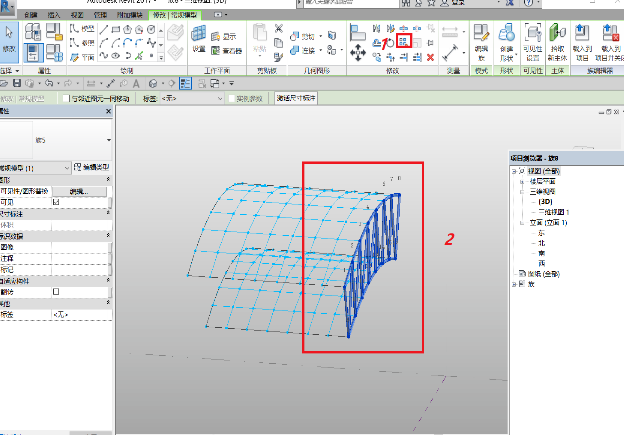Click the Align tool icon

pos(357,32)
